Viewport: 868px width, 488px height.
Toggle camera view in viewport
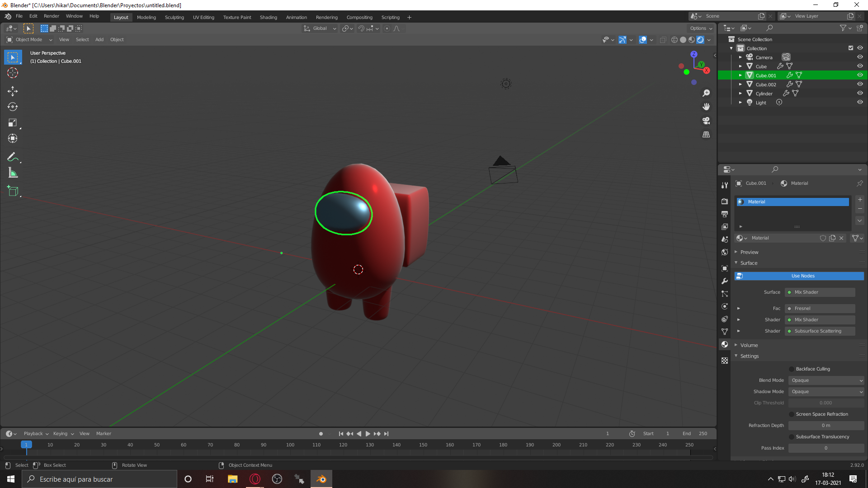coord(706,121)
